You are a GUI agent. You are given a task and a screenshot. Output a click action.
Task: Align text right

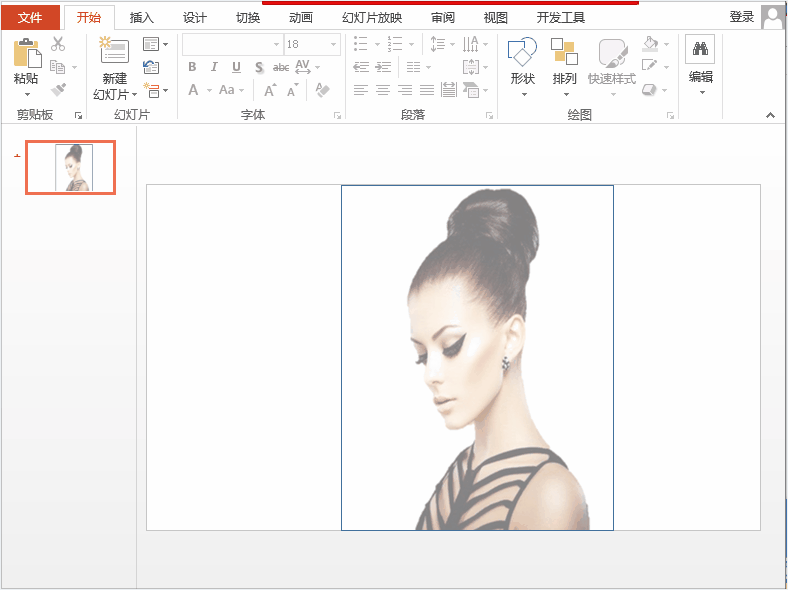405,90
